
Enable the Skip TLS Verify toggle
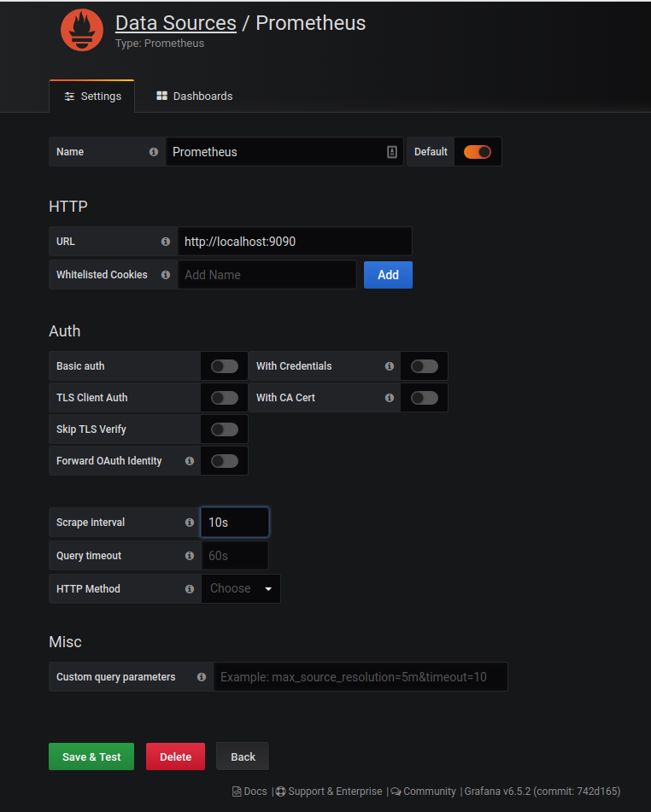click(x=225, y=429)
